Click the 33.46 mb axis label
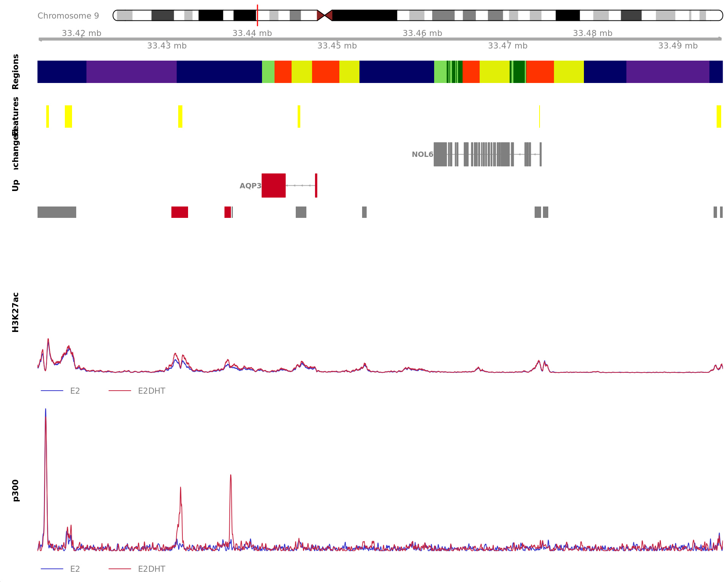728x582 pixels. click(422, 33)
